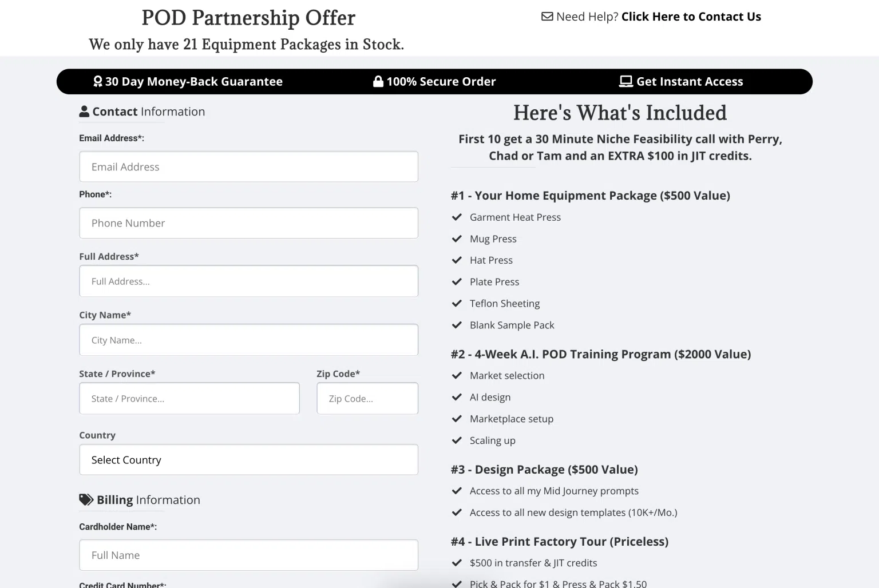
Task: Click the Get Instant Access label
Action: click(x=689, y=81)
